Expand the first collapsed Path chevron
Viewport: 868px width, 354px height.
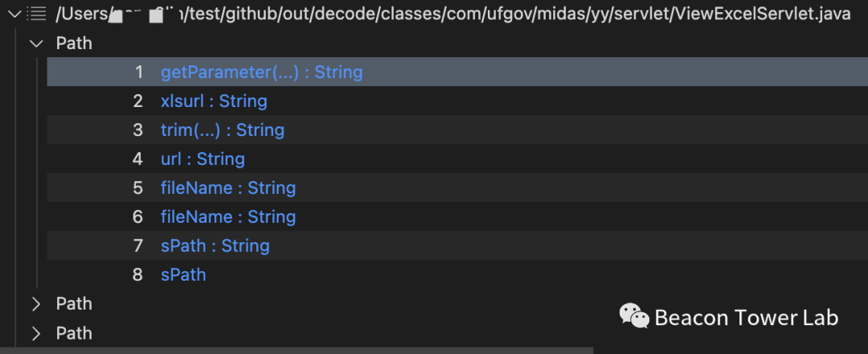36,304
